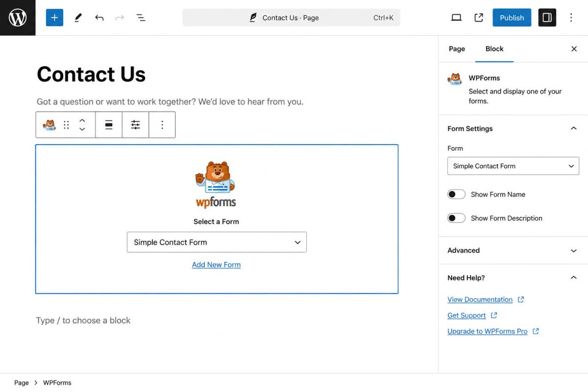Screen dimensions: 588x392
Task: Click the Add New Form link
Action: pyautogui.click(x=216, y=265)
